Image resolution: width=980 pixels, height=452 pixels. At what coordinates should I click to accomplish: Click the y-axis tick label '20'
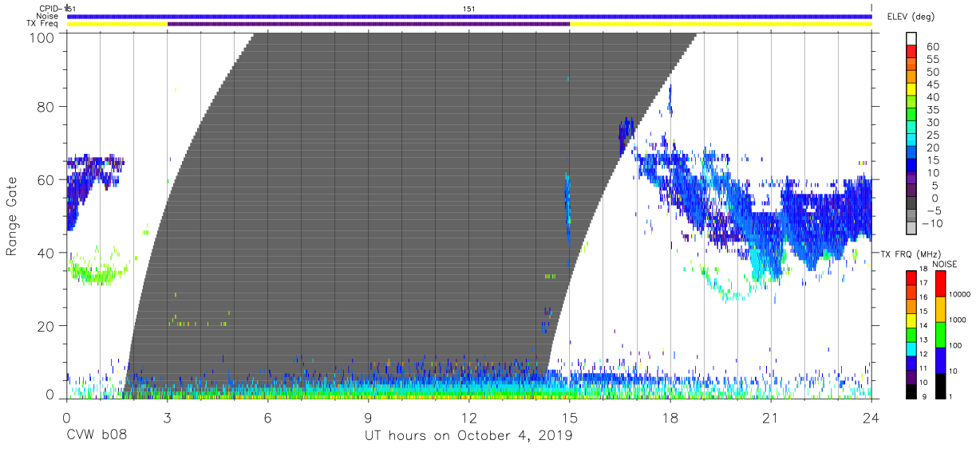46,326
